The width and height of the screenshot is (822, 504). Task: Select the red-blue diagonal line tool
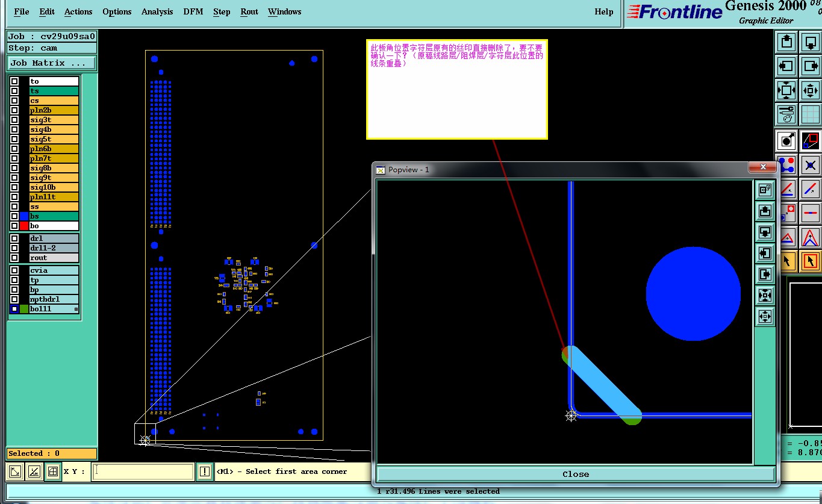tap(811, 189)
